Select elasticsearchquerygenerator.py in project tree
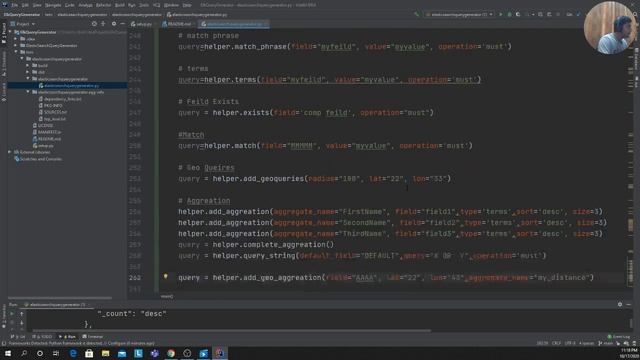Screen dimensions: 640x360 69,85
